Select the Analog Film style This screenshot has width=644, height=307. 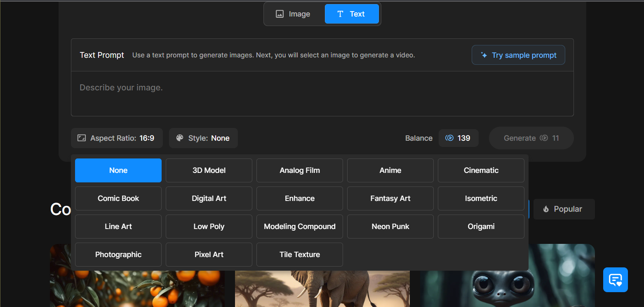click(300, 170)
